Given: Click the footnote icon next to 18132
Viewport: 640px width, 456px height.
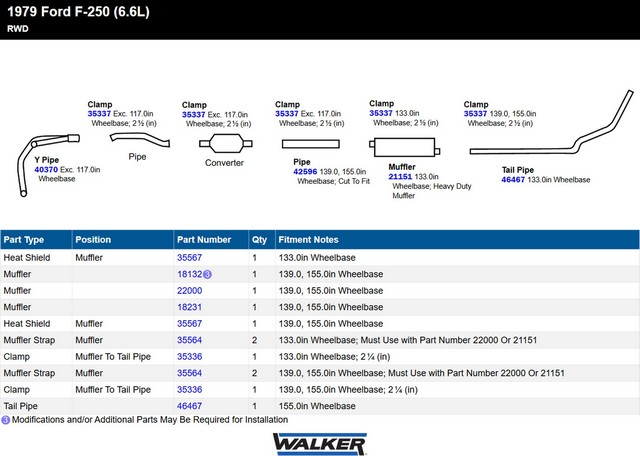Looking at the screenshot, I should (x=208, y=274).
